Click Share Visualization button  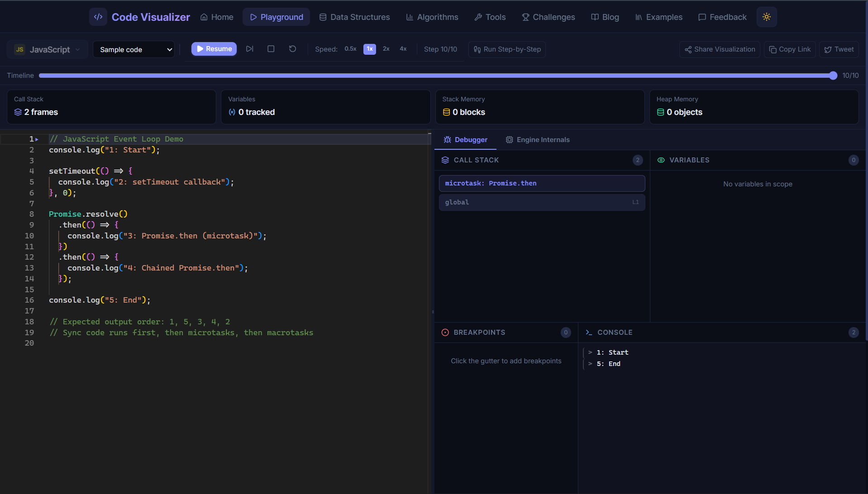point(720,49)
